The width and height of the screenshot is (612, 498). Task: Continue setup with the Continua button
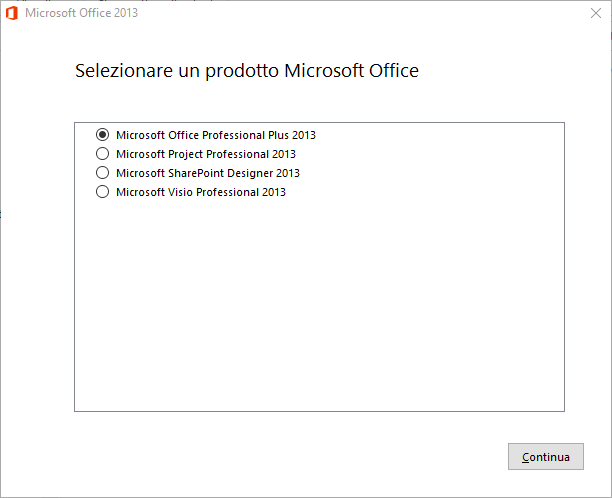pyautogui.click(x=546, y=456)
